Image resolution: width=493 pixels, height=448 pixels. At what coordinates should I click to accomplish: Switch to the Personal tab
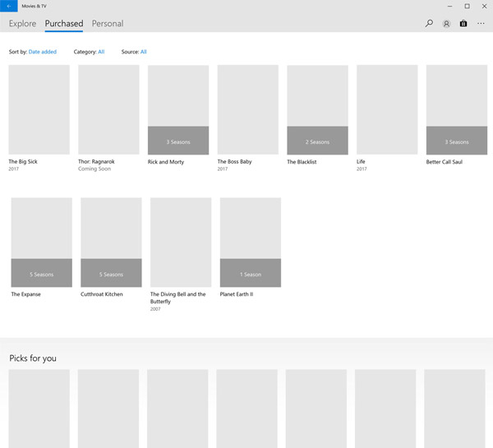click(x=108, y=24)
